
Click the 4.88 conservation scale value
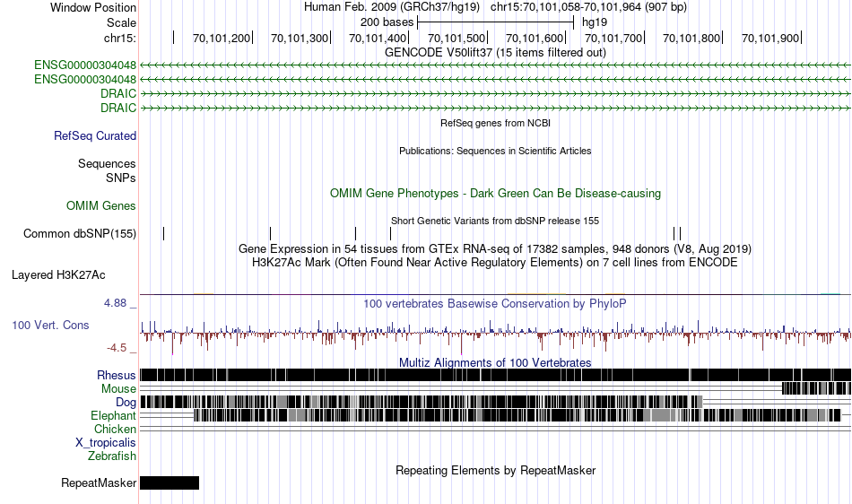click(x=115, y=302)
